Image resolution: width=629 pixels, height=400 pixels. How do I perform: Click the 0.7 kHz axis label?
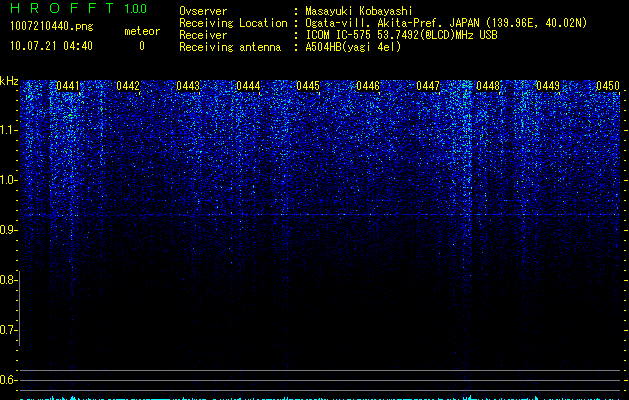point(8,330)
